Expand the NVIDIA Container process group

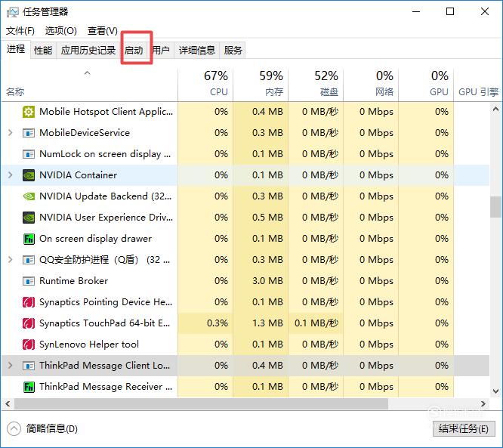click(x=11, y=175)
